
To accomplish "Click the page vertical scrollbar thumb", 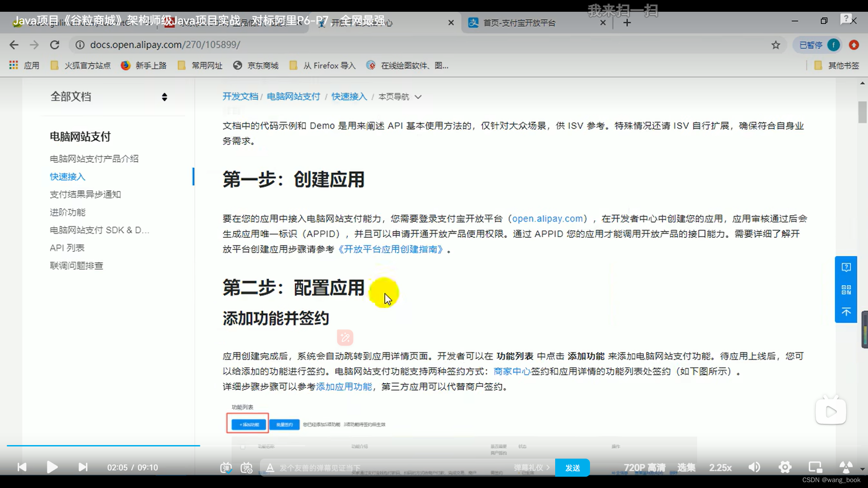I will click(x=863, y=112).
